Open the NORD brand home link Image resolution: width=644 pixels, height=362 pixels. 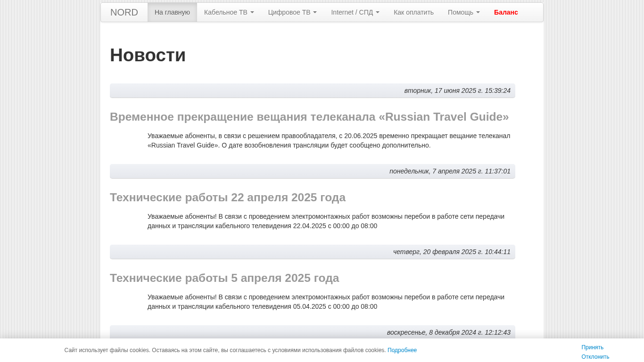pos(124,12)
